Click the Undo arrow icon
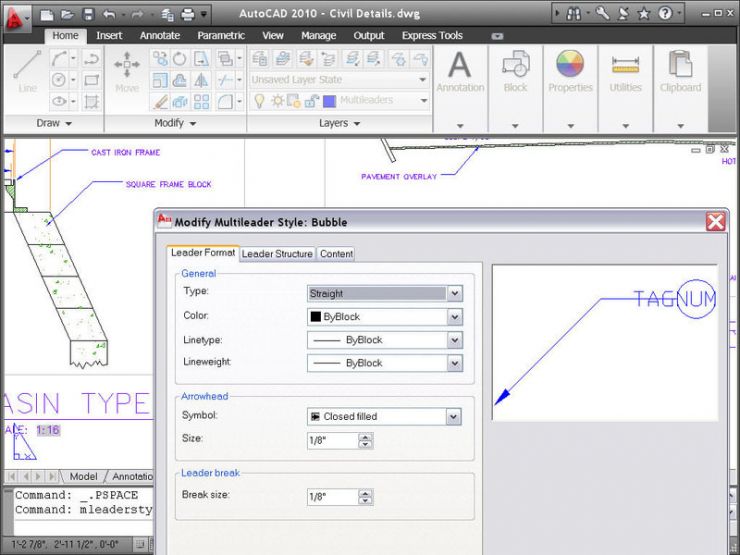 (x=109, y=15)
